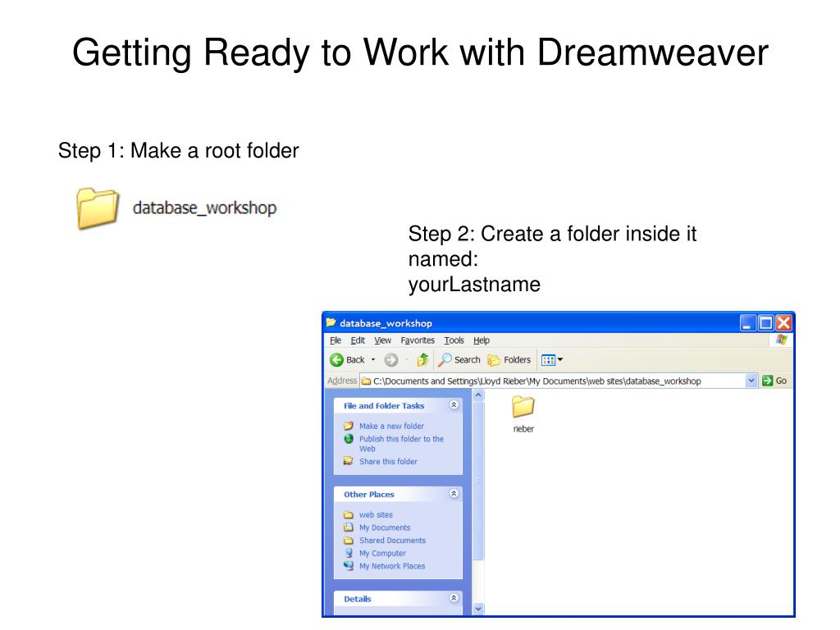Image resolution: width=840 pixels, height=630 pixels.
Task: Click the sidebar scroll down arrow
Action: pyautogui.click(x=478, y=609)
